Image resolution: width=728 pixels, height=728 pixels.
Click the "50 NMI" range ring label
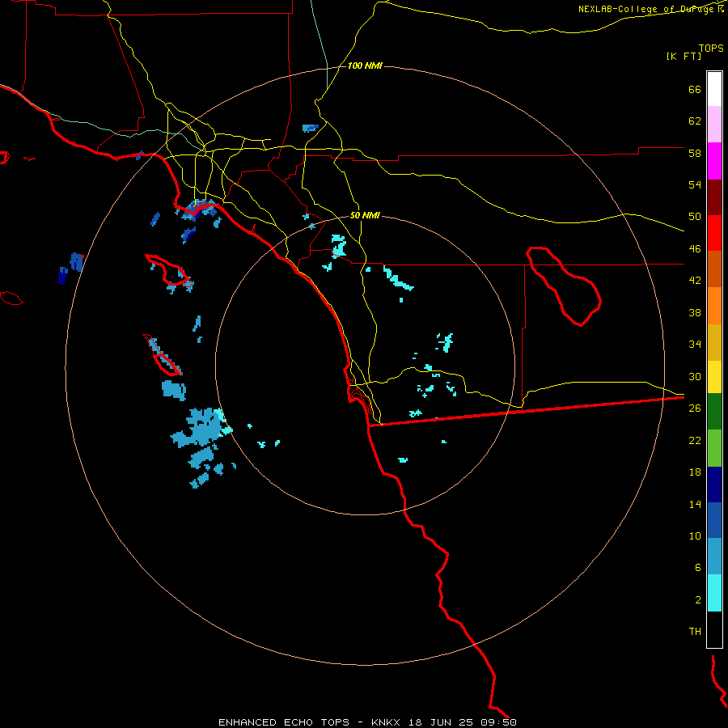[365, 215]
